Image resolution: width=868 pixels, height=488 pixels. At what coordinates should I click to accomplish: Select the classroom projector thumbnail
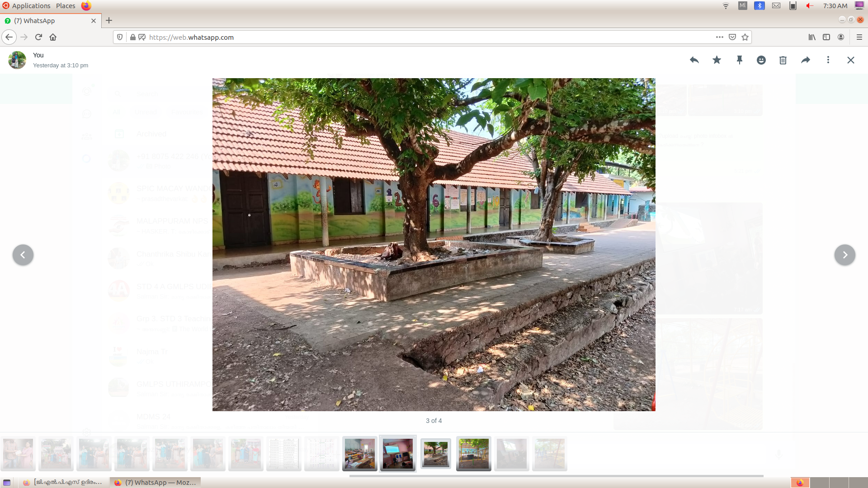(x=398, y=454)
